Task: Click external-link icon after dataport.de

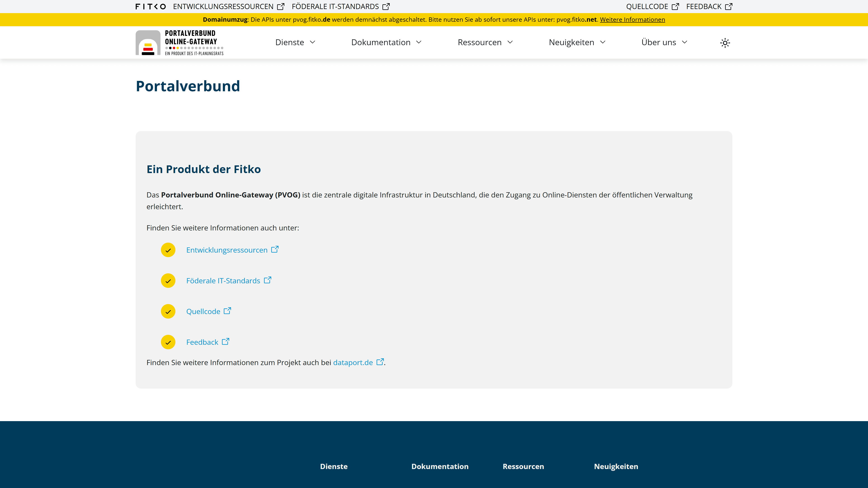Action: click(380, 362)
